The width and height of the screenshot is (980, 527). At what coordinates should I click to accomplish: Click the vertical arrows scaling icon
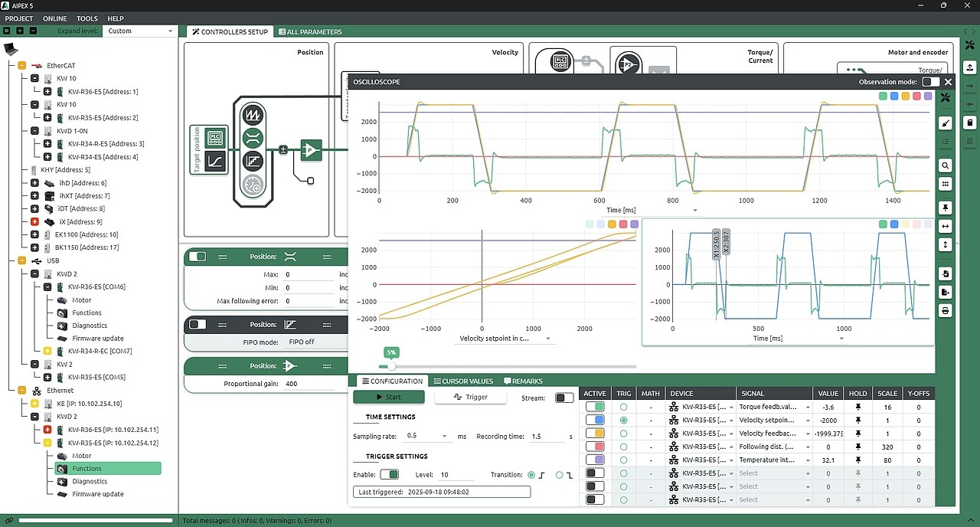(946, 244)
